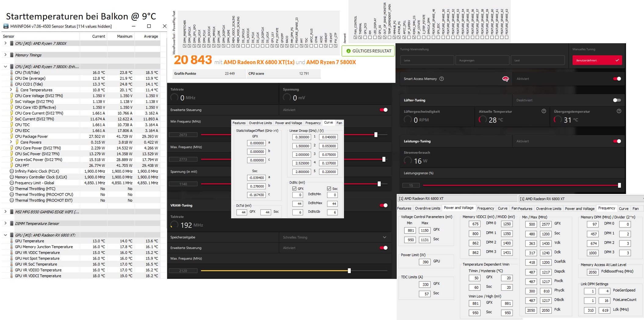Click the red brain icon for Smart Access Memory
This screenshot has width=644, height=320.
tap(505, 79)
